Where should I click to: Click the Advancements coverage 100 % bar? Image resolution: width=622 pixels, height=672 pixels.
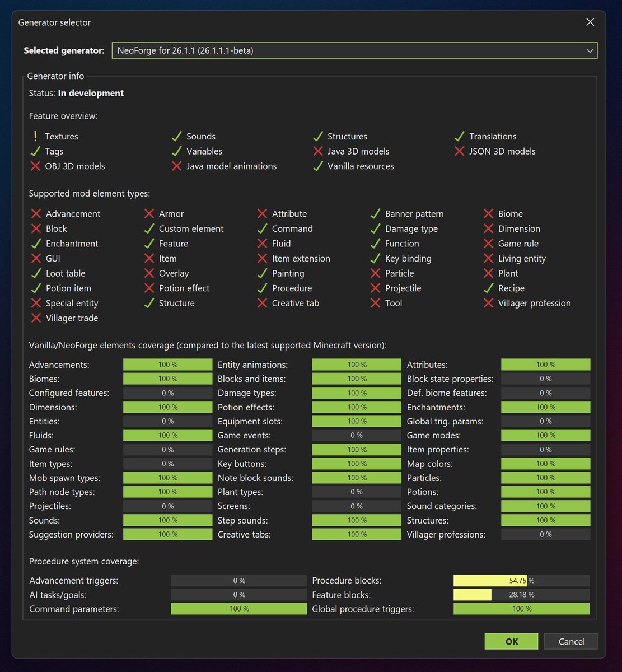[167, 365]
